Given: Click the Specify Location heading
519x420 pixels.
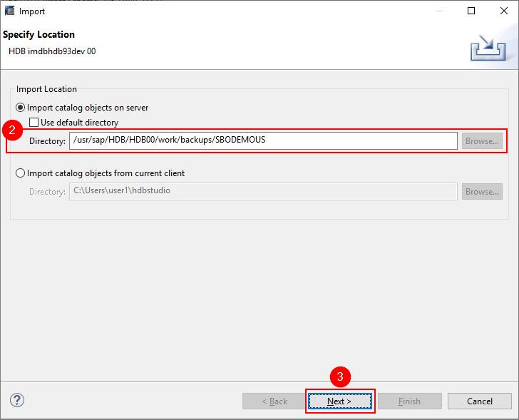Looking at the screenshot, I should click(x=38, y=34).
